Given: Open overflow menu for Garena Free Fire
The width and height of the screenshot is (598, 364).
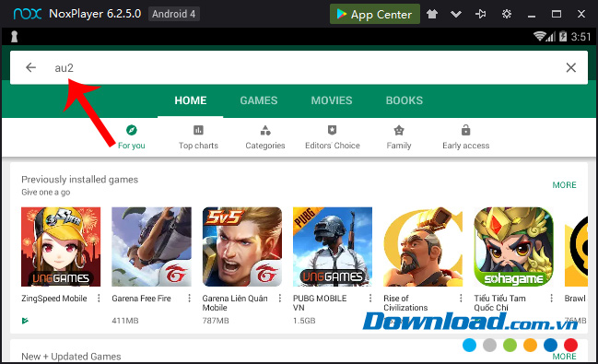Looking at the screenshot, I should tap(189, 298).
